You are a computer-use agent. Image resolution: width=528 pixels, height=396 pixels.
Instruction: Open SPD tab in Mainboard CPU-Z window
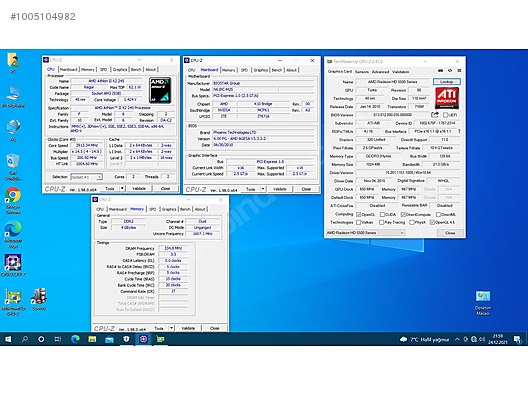pyautogui.click(x=244, y=70)
